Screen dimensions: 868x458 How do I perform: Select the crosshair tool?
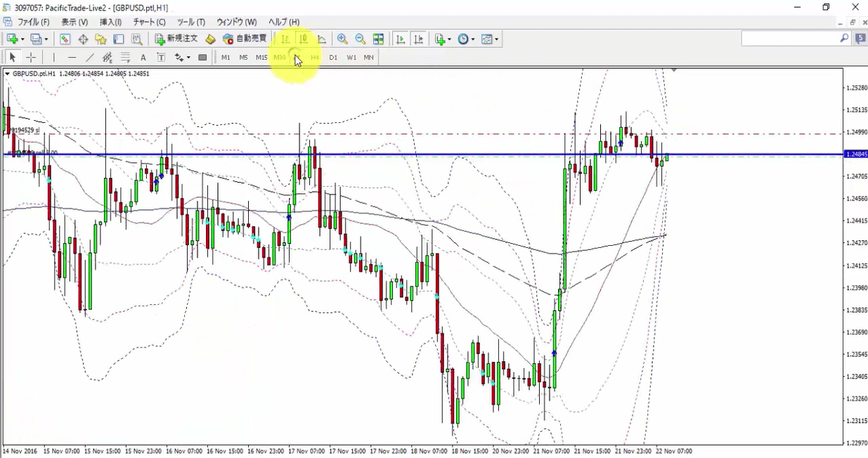pos(31,58)
